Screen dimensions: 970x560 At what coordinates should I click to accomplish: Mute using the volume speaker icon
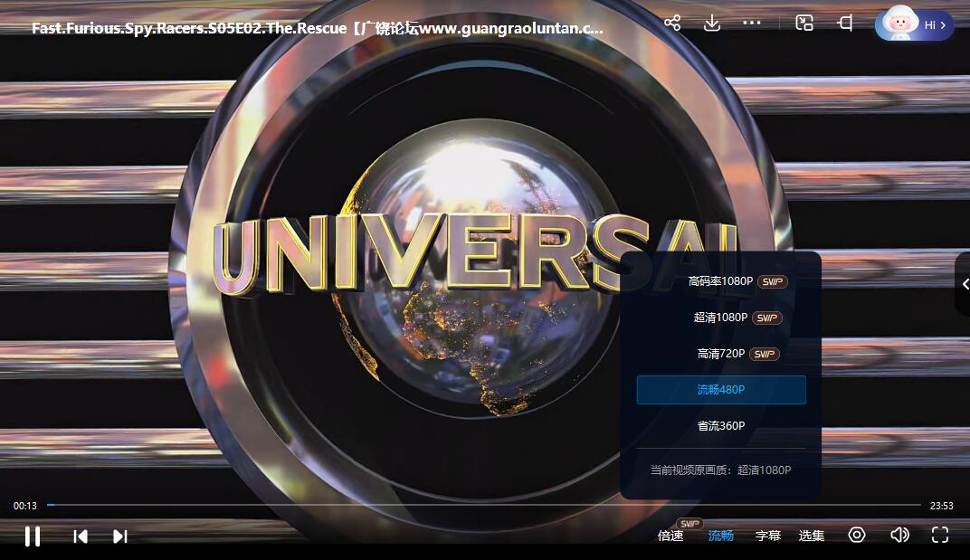point(900,535)
